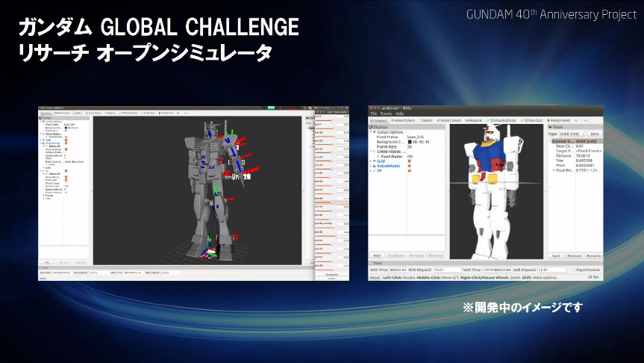Pick Measure tool in gray Gundam RViz window

tap(110, 113)
